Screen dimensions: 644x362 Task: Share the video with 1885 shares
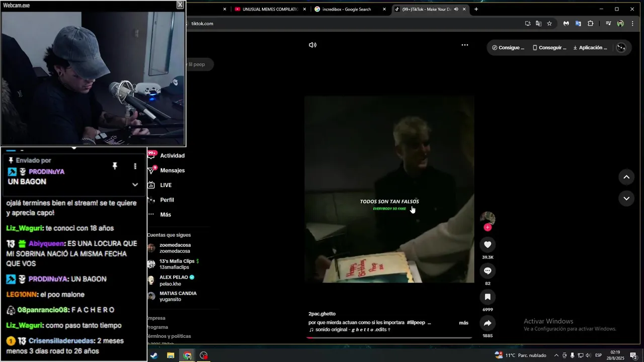click(488, 323)
